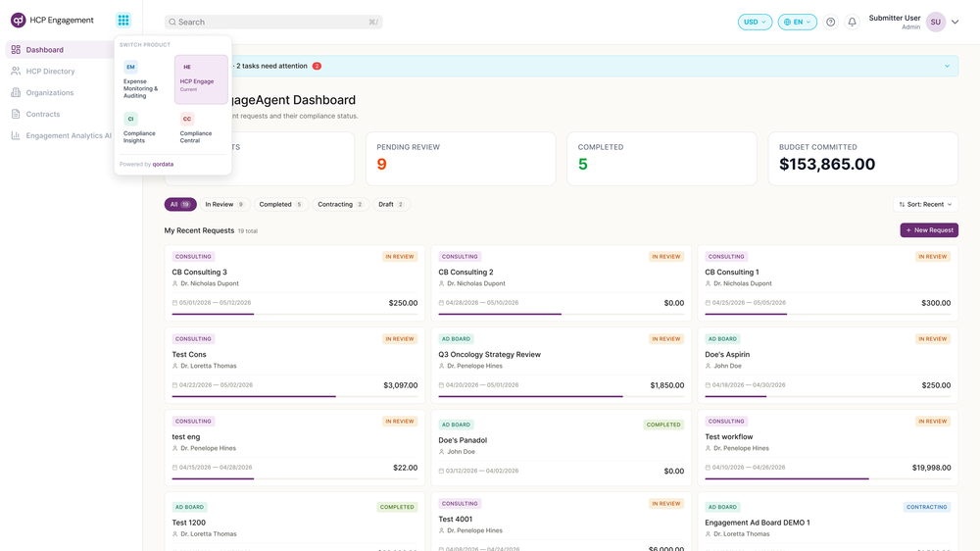This screenshot has height=551, width=980.
Task: Click the Search input field
Action: (273, 22)
